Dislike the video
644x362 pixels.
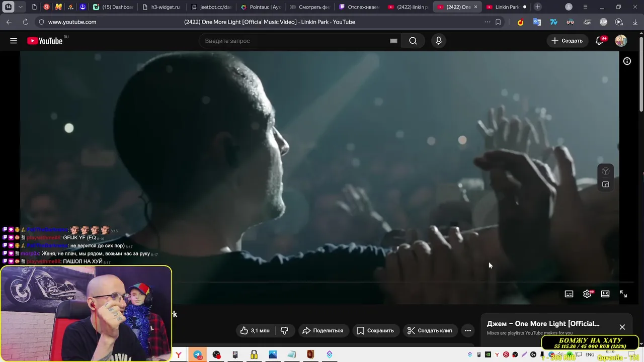pos(284,330)
